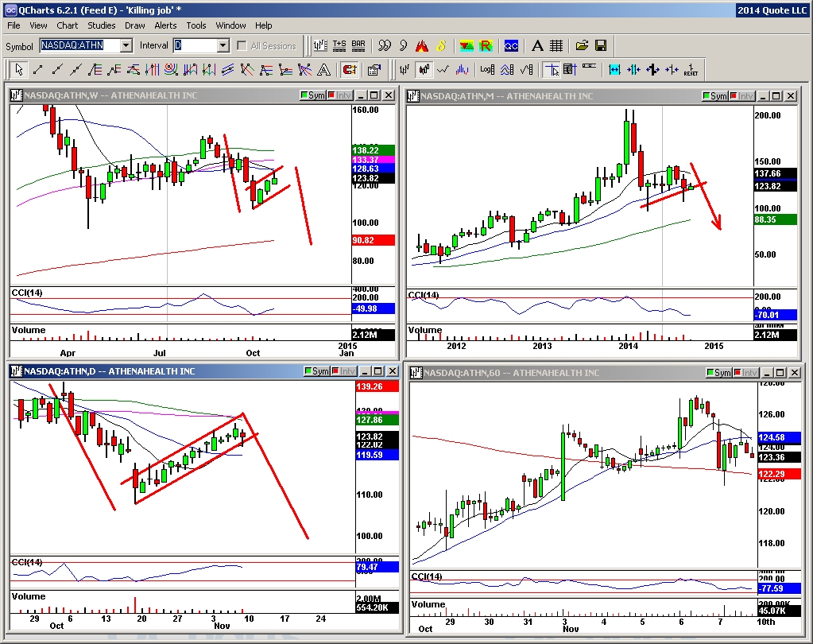Click the red flame hot list icon
This screenshot has height=644, width=813.
coord(422,45)
